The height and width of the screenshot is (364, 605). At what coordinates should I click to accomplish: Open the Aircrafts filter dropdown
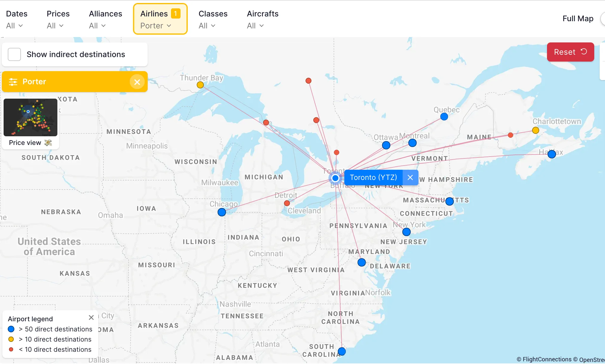[x=262, y=19]
